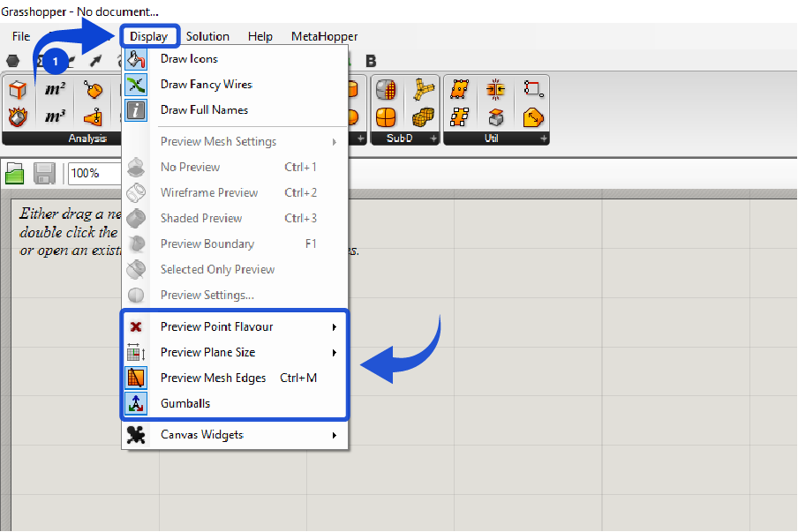Toggle Draw Full Names option
Image resolution: width=798 pixels, height=532 pixels.
click(x=235, y=110)
